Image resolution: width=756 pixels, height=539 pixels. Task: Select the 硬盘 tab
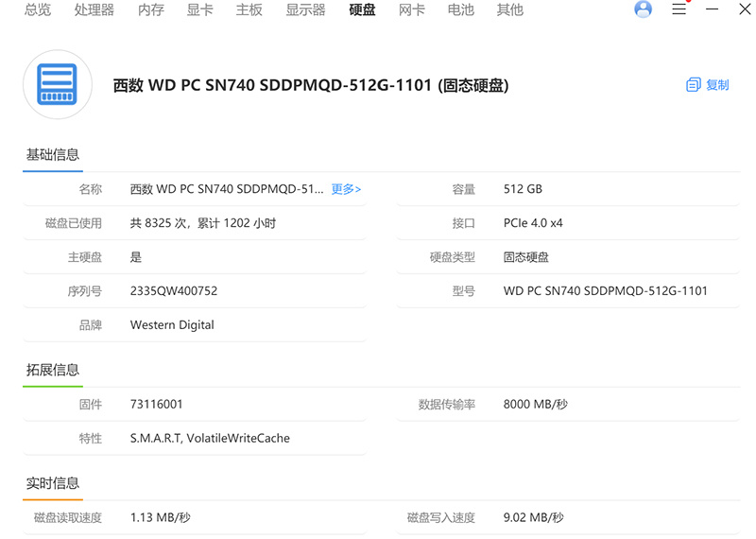pos(362,9)
